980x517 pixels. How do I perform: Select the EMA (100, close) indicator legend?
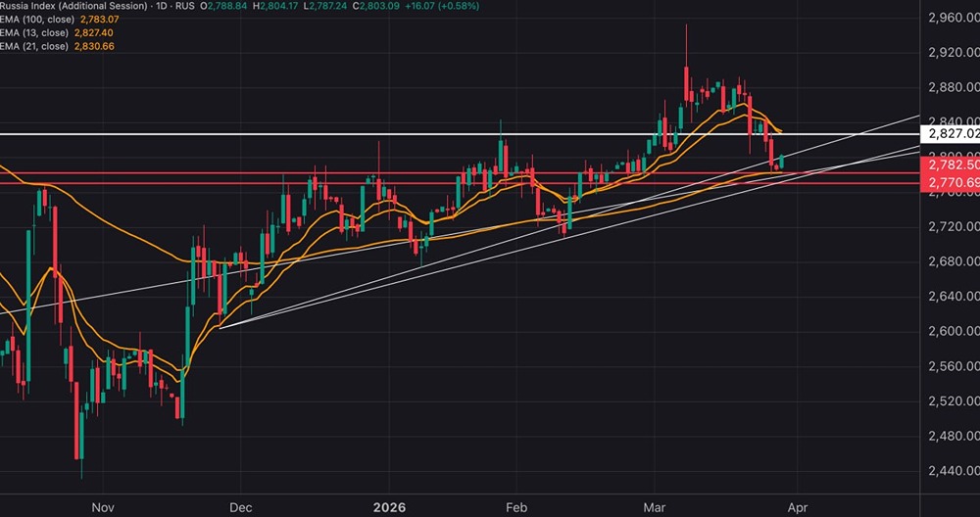37,20
